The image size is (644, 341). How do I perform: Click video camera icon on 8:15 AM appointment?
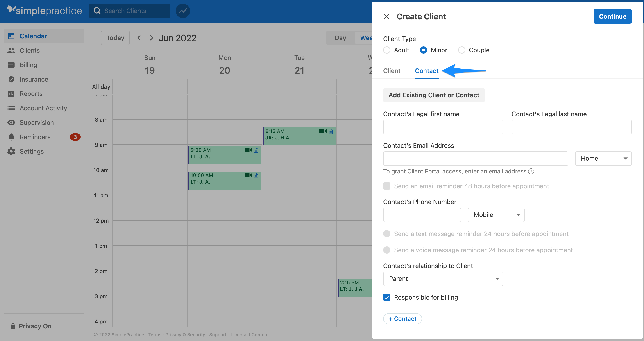click(x=322, y=131)
